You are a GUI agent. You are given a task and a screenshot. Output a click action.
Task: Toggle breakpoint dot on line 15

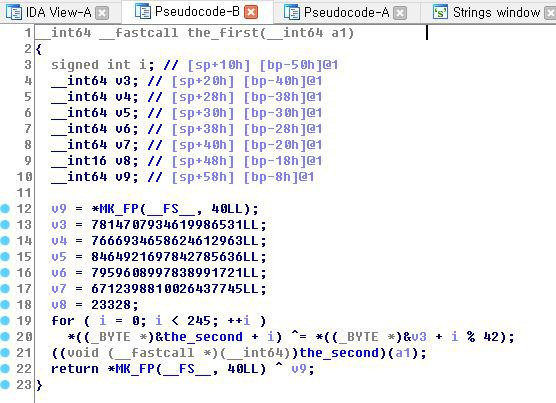(x=5, y=256)
